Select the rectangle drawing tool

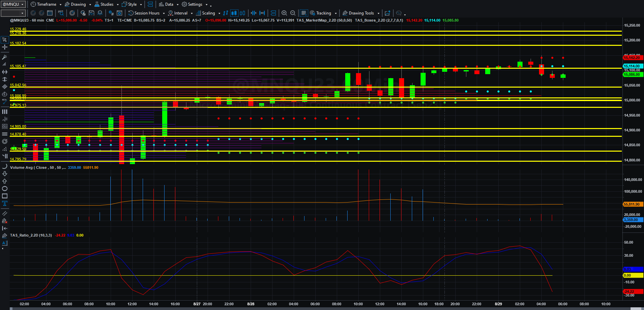click(x=5, y=196)
